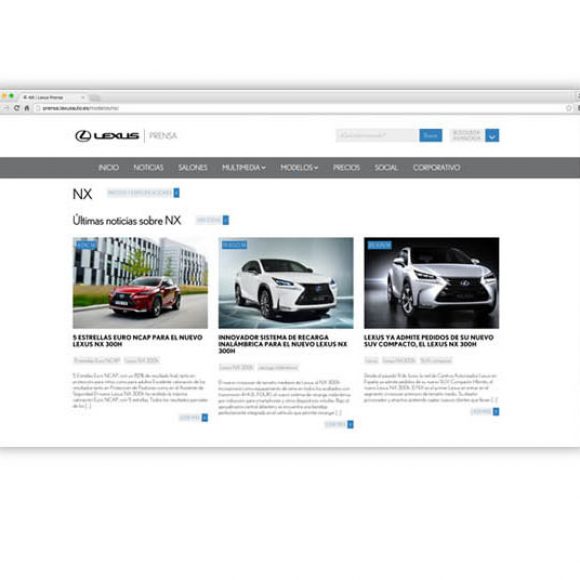Open the PRECIOS menu item
This screenshot has height=580, width=580.
[x=346, y=168]
